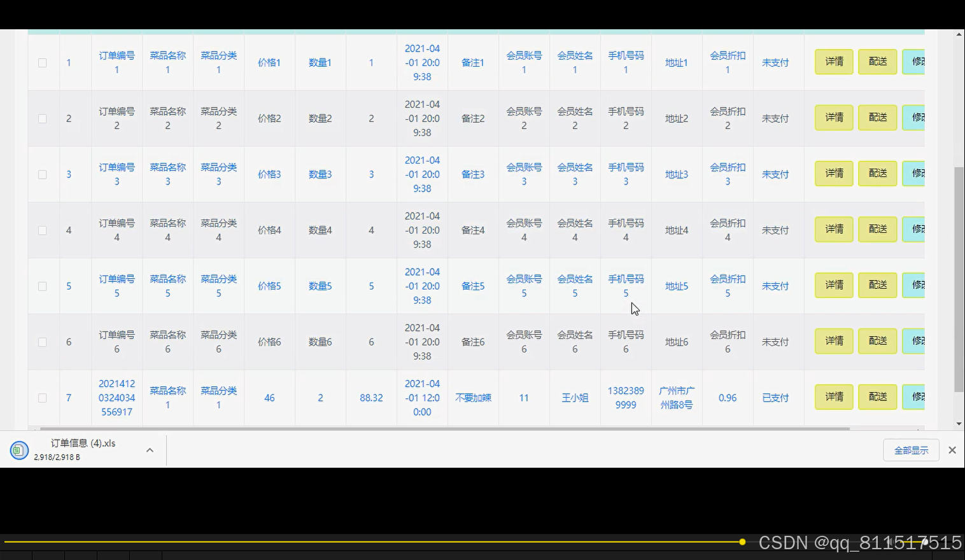Screen dimensions: 965x560
Task: Close the download notification bar
Action: 952,449
